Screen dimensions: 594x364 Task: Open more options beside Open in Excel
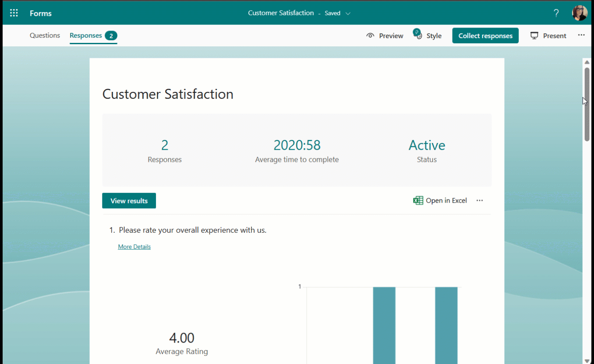point(479,200)
